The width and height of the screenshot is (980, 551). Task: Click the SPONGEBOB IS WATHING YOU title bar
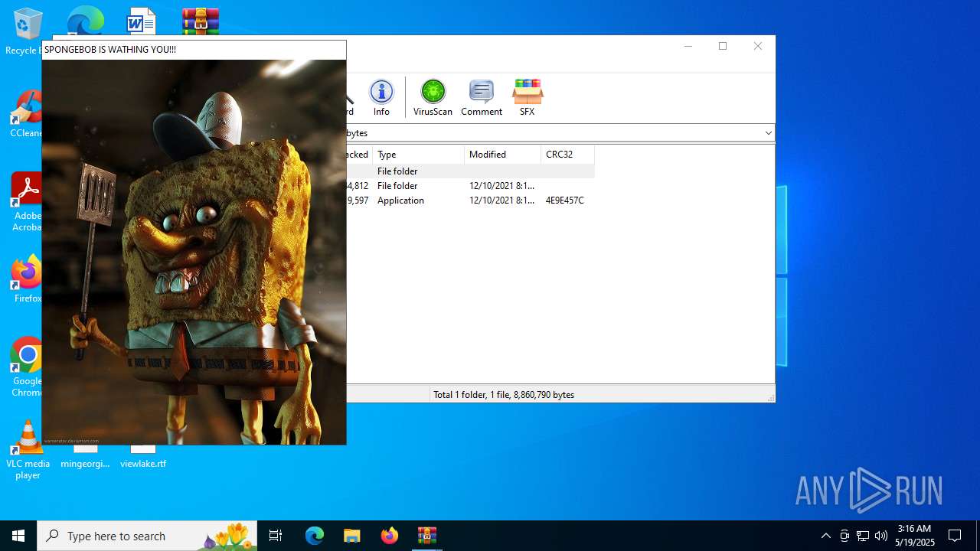tap(194, 50)
